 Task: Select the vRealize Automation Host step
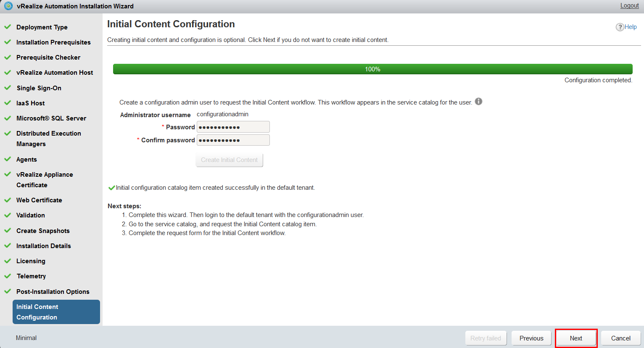tap(55, 72)
